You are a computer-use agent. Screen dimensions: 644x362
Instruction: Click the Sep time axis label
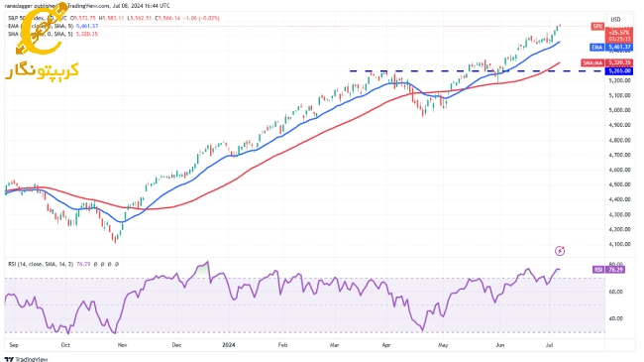[14, 345]
